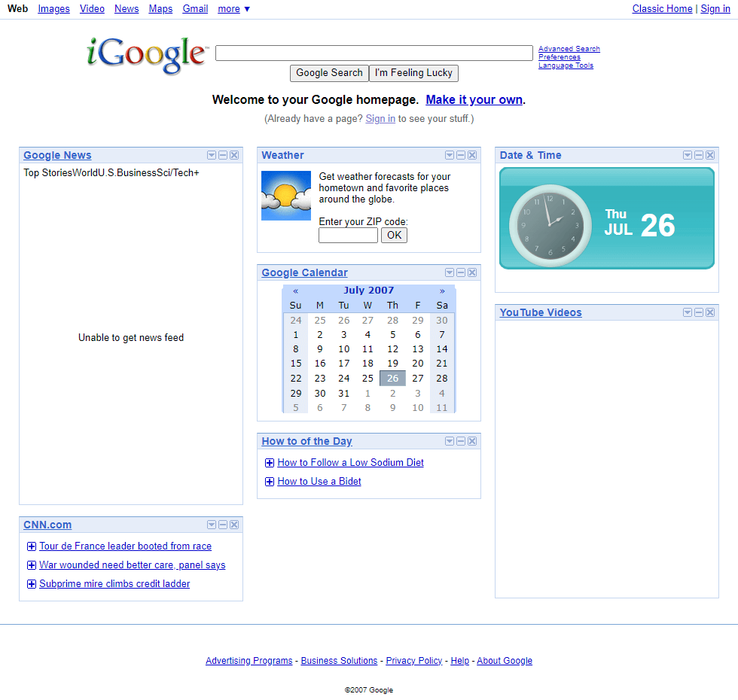Click the iGoogle logo
The width and height of the screenshot is (738, 700).
coord(147,55)
